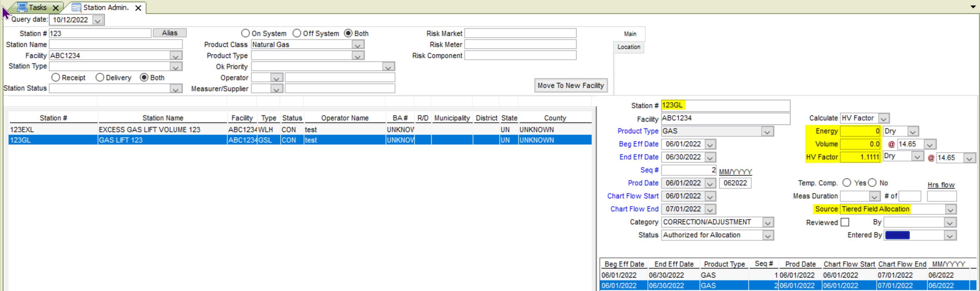980x291 pixels.
Task: Select Temp. Comp. Yes option
Action: [x=846, y=183]
